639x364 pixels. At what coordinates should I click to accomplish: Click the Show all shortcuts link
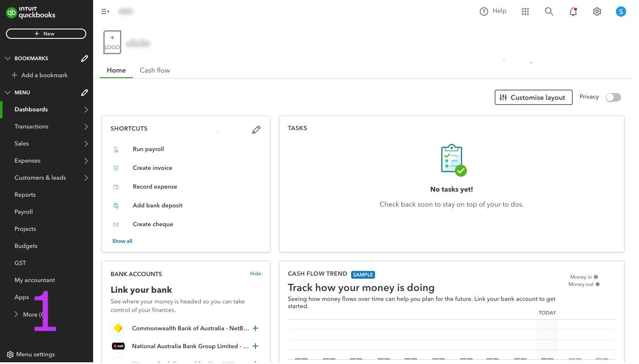(x=122, y=241)
